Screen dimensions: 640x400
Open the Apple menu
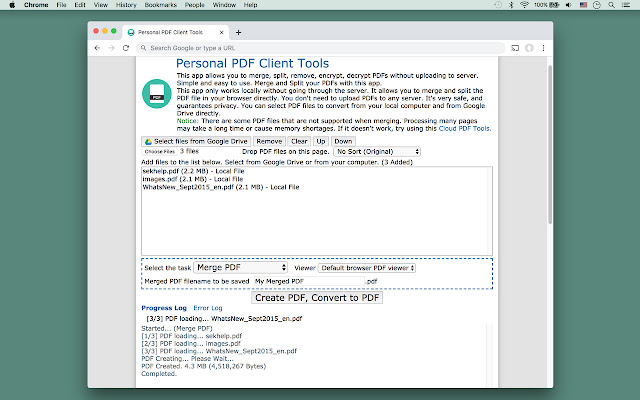pyautogui.click(x=12, y=5)
